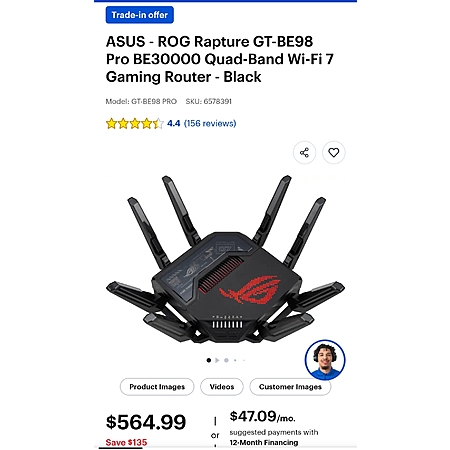The image size is (450, 450).
Task: Click the ASUS ROG Rapture product title
Action: pos(220,59)
